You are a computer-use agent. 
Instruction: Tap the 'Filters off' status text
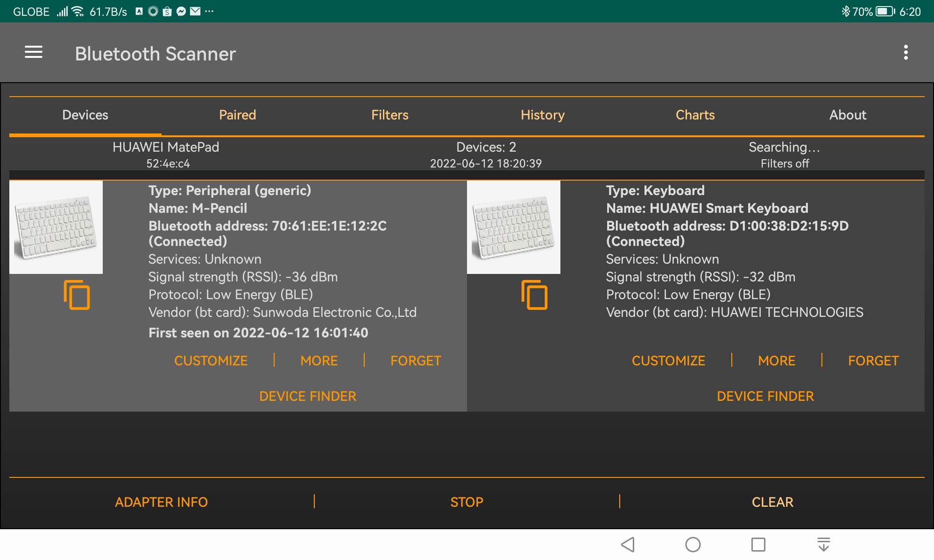[785, 163]
